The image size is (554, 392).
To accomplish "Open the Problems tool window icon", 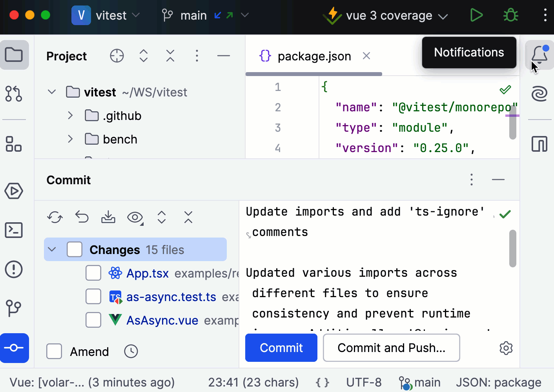I will 14,269.
